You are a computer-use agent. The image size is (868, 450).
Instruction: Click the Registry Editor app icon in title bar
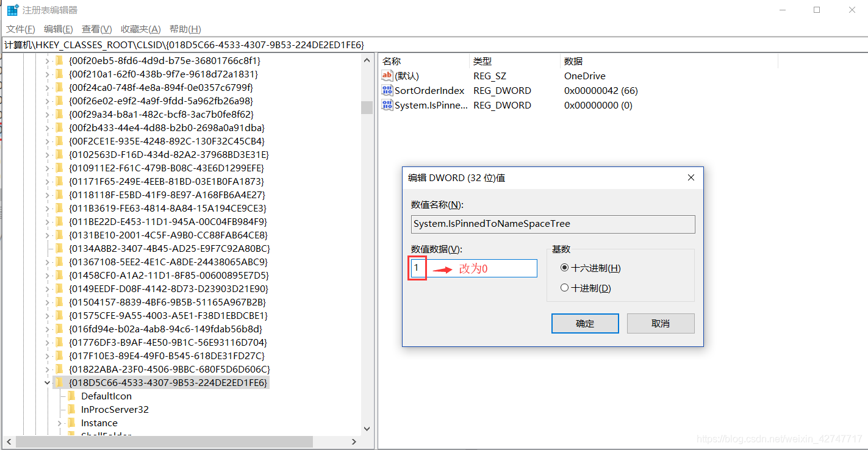tap(13, 10)
